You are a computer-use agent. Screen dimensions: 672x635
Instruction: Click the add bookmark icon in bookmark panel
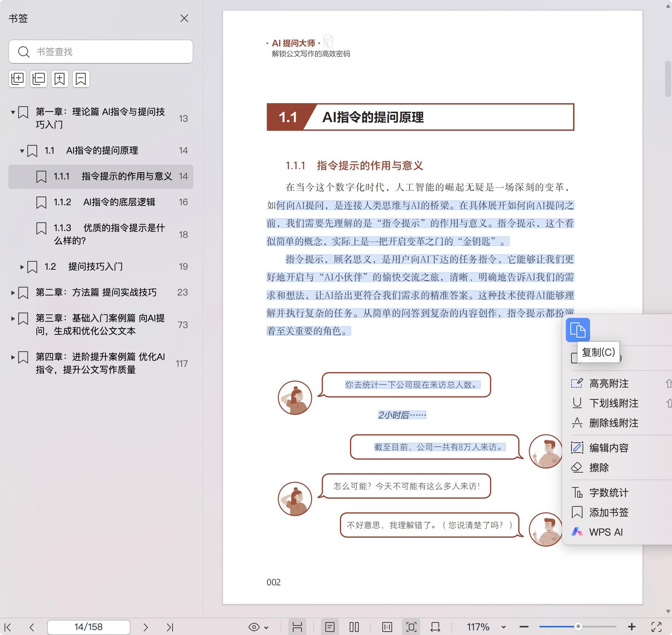click(x=60, y=79)
